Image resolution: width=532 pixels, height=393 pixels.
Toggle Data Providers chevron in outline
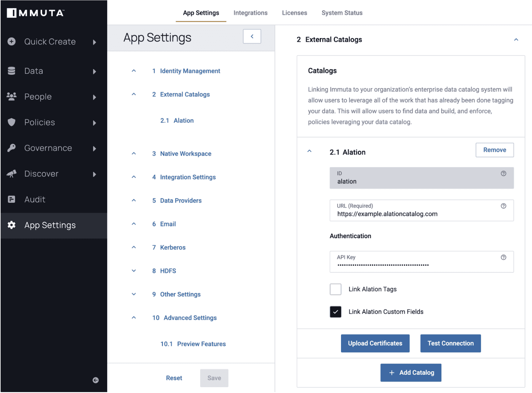pyautogui.click(x=134, y=200)
